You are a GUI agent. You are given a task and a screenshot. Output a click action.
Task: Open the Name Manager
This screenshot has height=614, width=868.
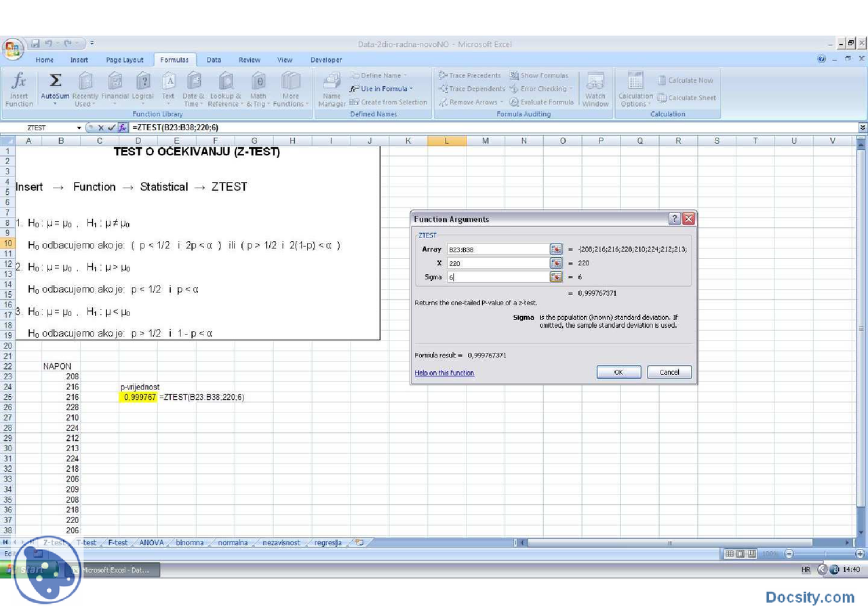click(332, 89)
